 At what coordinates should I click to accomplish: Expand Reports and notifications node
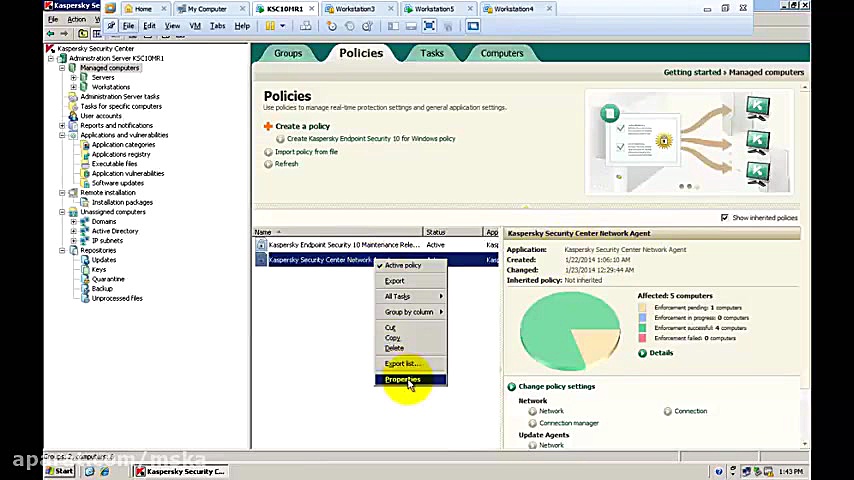click(x=62, y=125)
